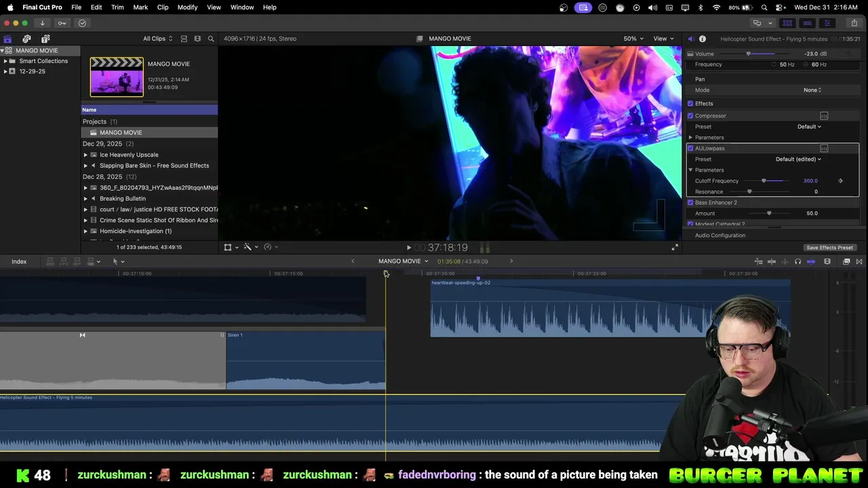868x488 pixels.
Task: Expand the Smart Collections folder
Action: [5, 61]
